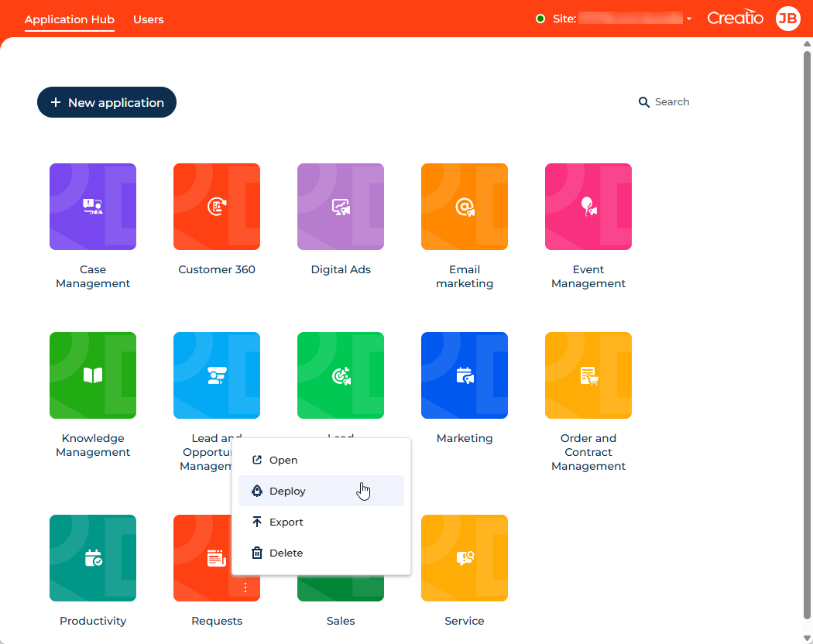Viewport: 813px width, 644px height.
Task: Click the Search input field
Action: click(x=672, y=102)
